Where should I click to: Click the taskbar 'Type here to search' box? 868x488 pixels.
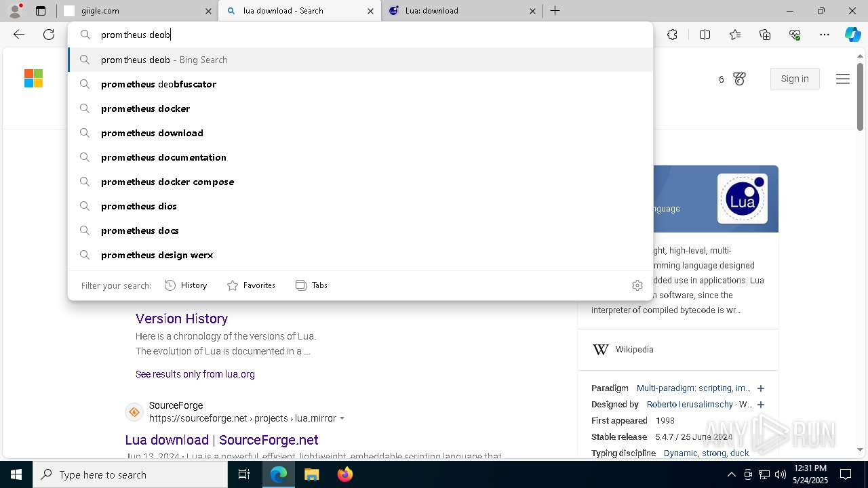(x=130, y=474)
